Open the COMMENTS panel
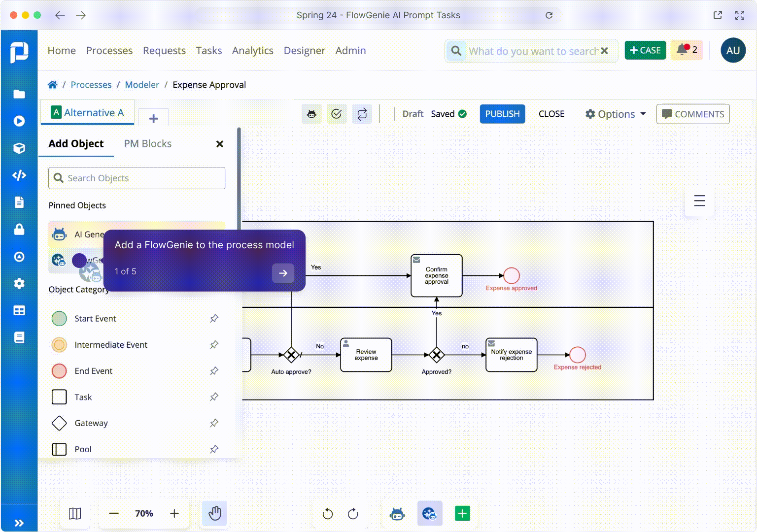 pyautogui.click(x=693, y=114)
